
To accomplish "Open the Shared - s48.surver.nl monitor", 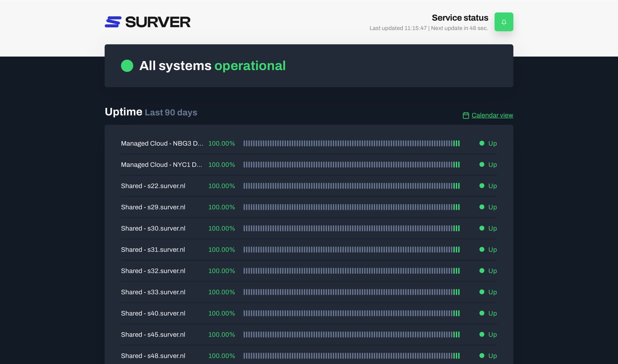I will coord(153,356).
